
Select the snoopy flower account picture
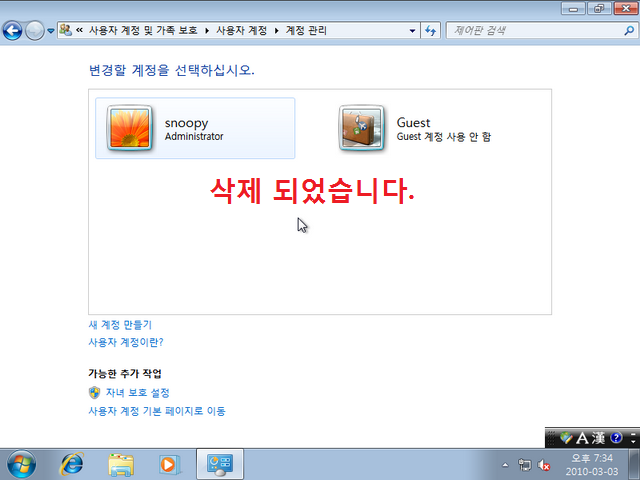[130, 128]
